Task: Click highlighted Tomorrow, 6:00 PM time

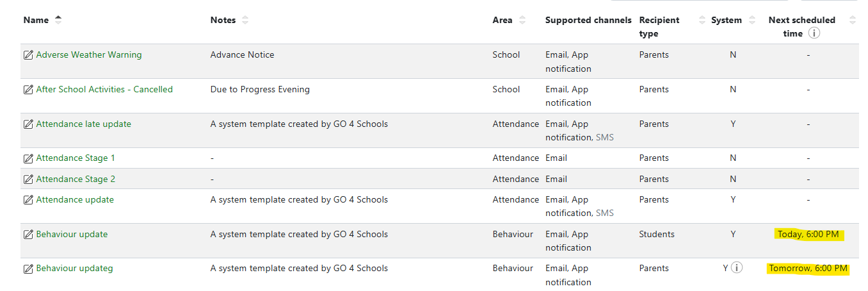Action: pos(808,269)
